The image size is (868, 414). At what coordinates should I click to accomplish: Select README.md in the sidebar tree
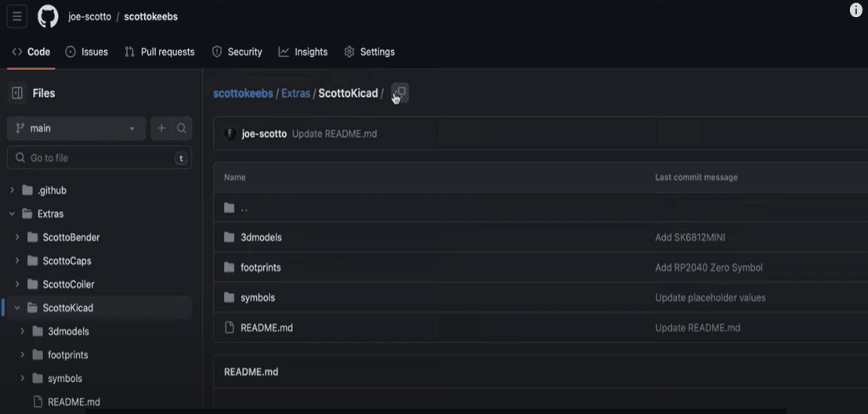(x=73, y=402)
